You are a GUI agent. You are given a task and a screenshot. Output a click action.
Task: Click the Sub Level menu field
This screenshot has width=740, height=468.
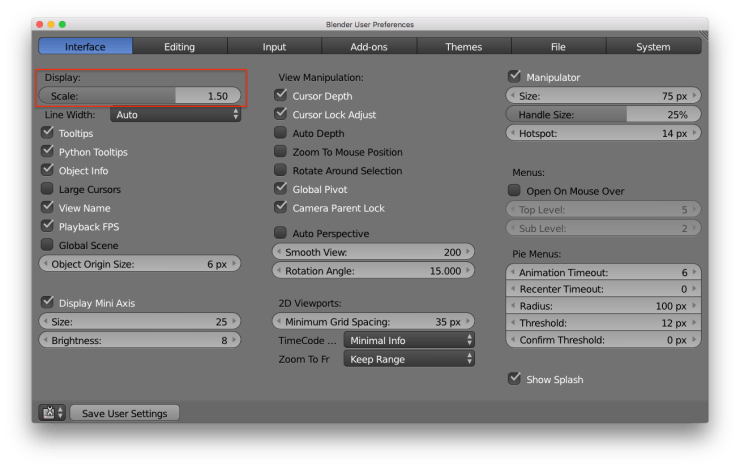(603, 228)
